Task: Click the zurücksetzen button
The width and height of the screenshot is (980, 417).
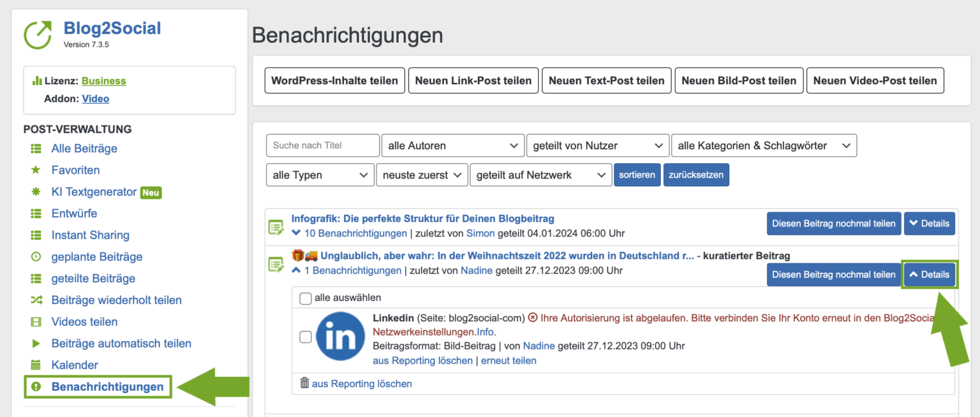Action: coord(696,175)
